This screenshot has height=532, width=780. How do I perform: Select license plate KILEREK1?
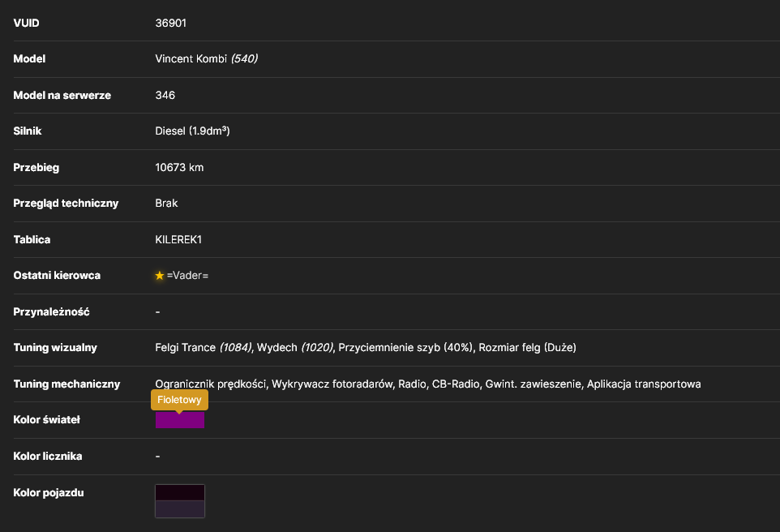point(178,239)
